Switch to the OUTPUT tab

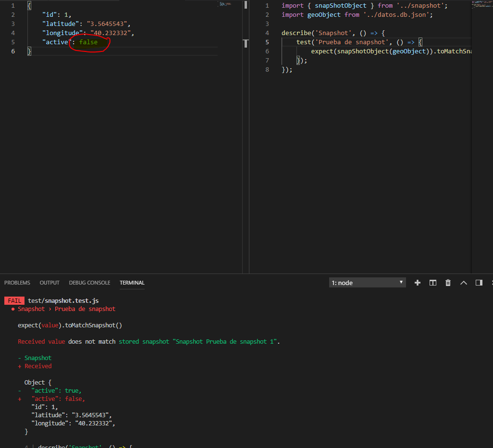coord(49,283)
